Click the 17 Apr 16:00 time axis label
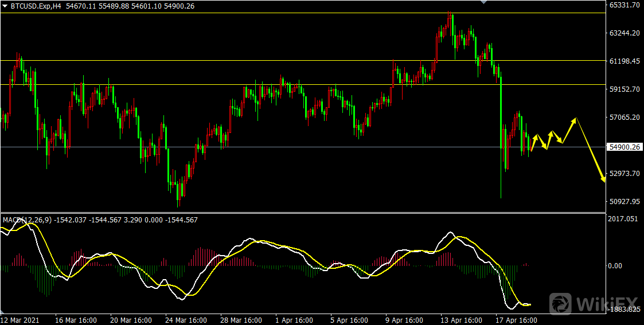The image size is (644, 325). pos(516,320)
